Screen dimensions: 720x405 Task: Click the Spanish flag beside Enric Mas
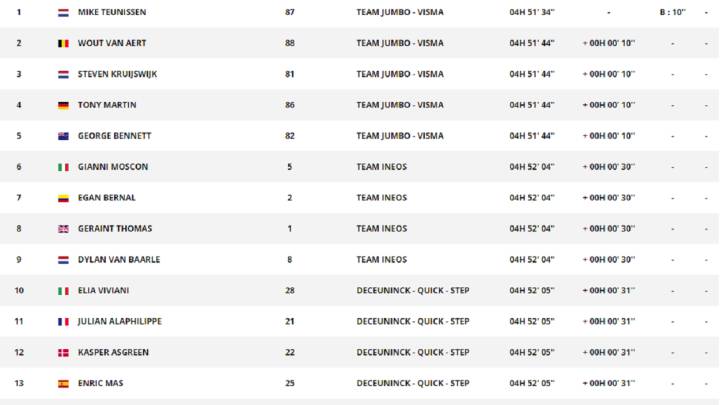(63, 383)
